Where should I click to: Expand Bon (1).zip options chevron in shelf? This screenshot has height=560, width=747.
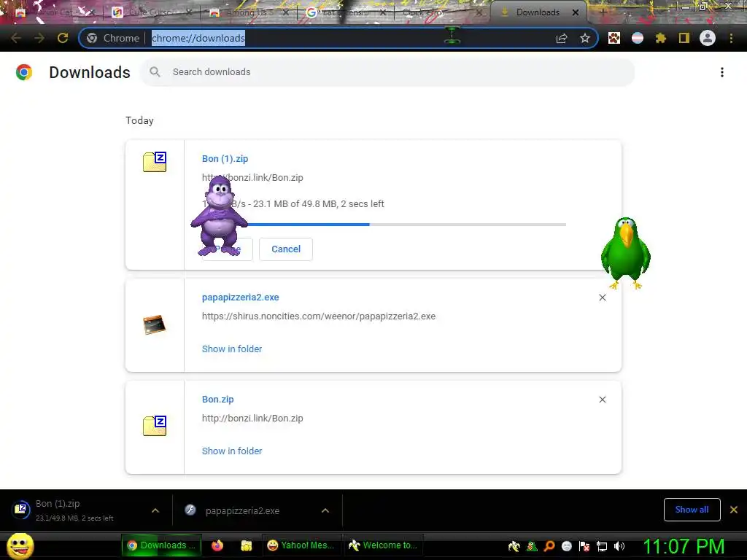point(155,510)
